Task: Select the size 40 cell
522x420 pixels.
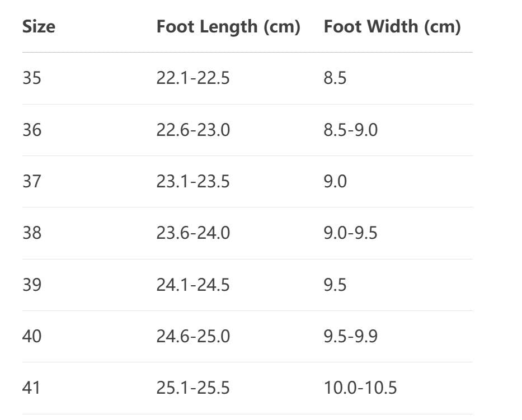Action: [x=32, y=336]
